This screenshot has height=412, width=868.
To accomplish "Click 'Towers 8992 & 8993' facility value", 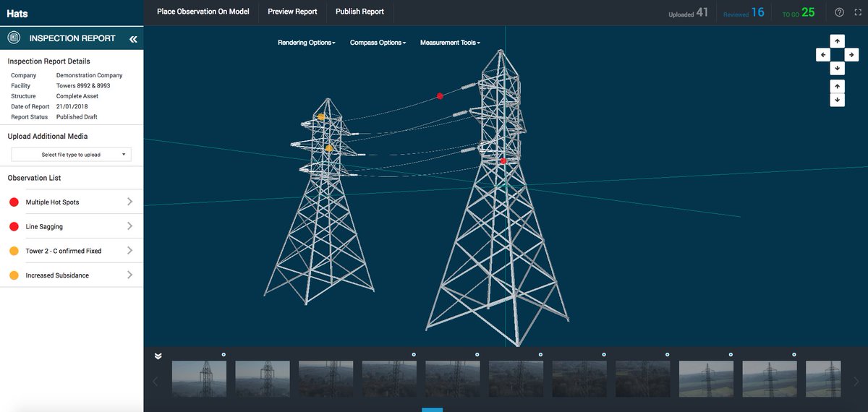I will point(83,85).
